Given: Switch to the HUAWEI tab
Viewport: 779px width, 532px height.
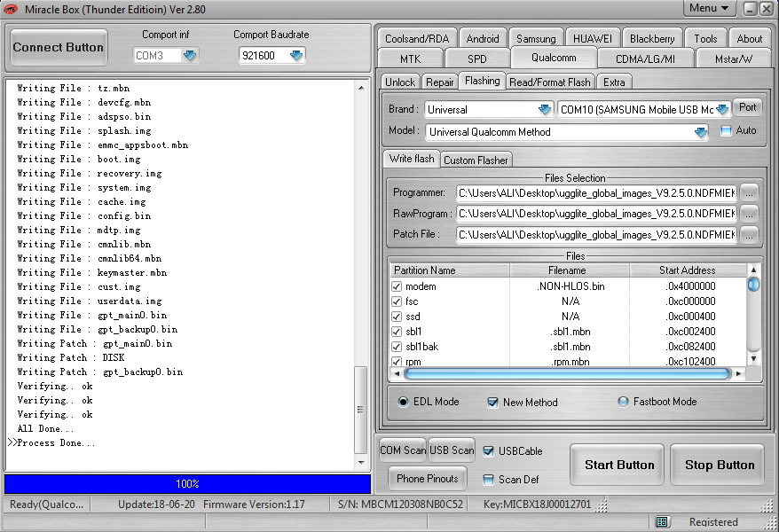Looking at the screenshot, I should pos(592,39).
